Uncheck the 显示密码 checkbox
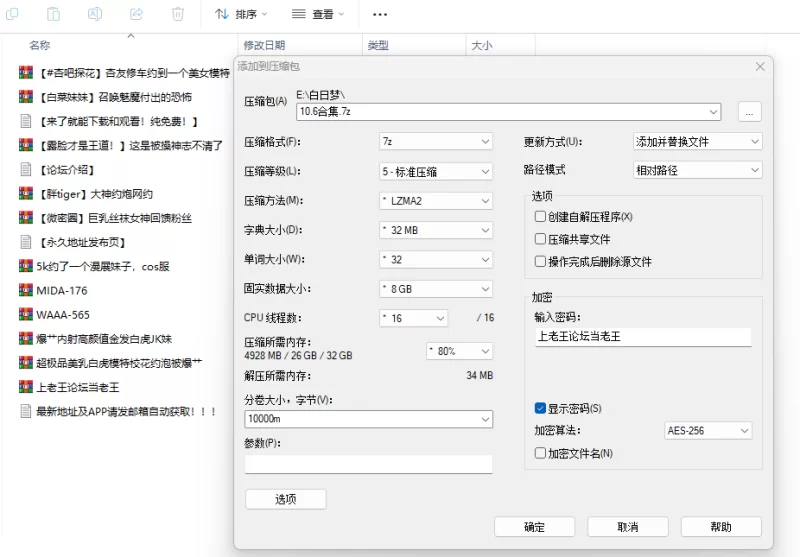 [x=540, y=409]
